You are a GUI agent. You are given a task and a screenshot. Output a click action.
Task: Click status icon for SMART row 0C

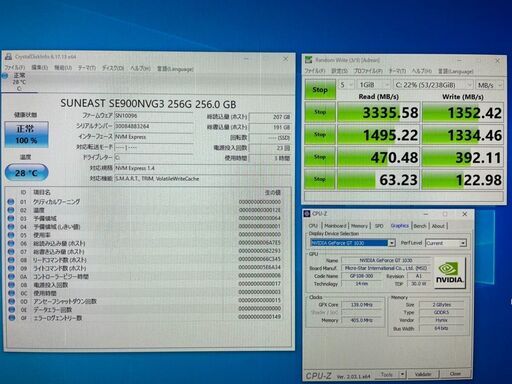tap(11, 293)
